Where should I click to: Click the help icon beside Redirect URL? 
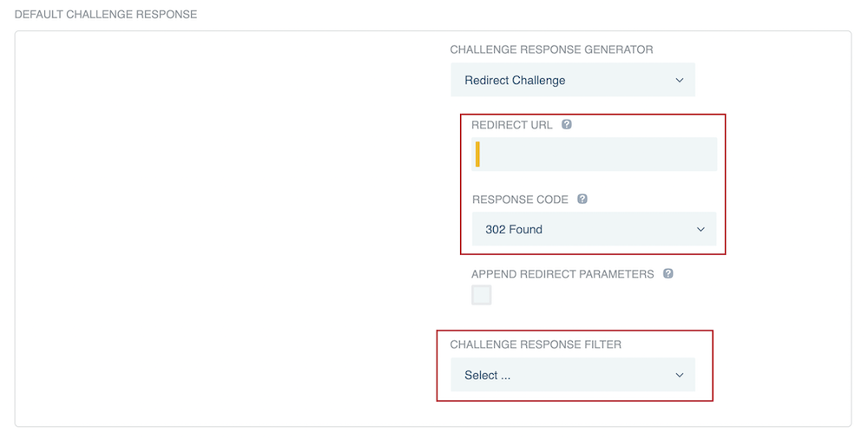[567, 125]
